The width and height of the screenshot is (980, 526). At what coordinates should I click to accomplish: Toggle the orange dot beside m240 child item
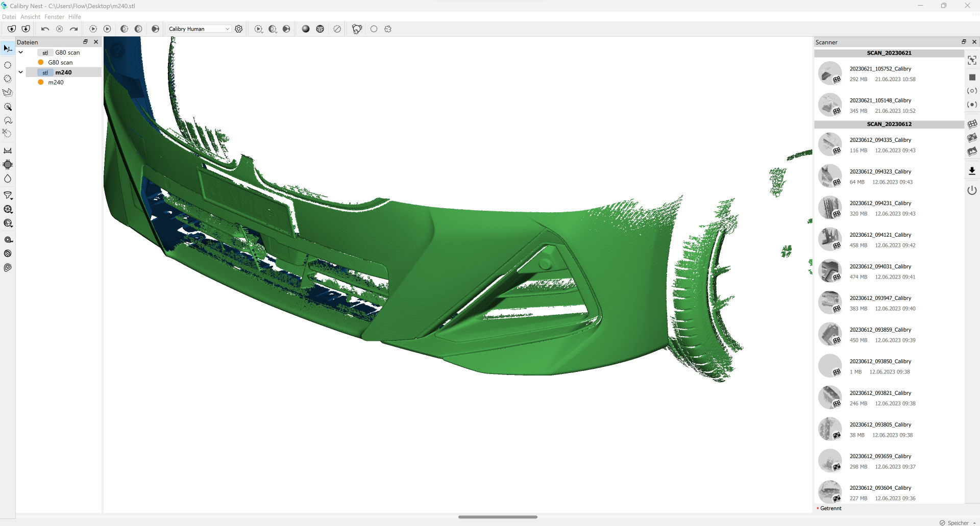point(41,82)
